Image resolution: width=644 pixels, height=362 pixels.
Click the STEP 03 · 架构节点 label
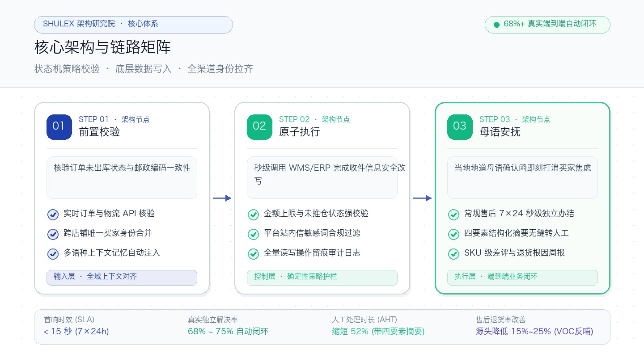(515, 119)
